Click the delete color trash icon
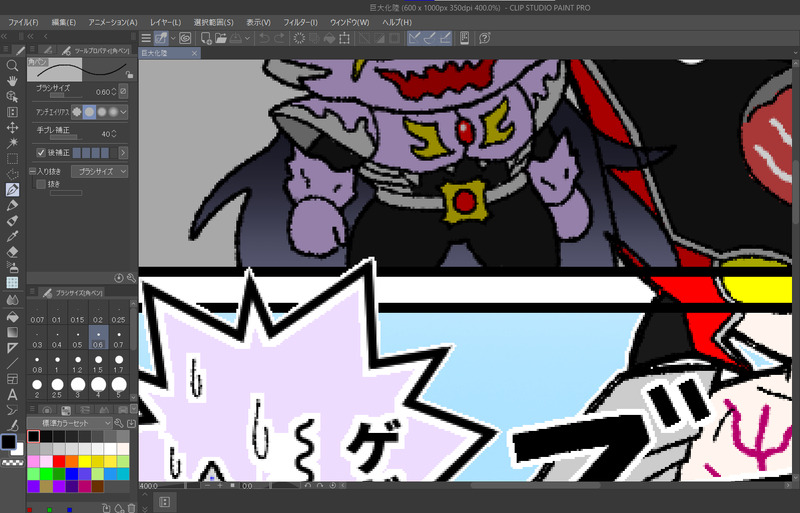This screenshot has width=800, height=513. [x=131, y=508]
